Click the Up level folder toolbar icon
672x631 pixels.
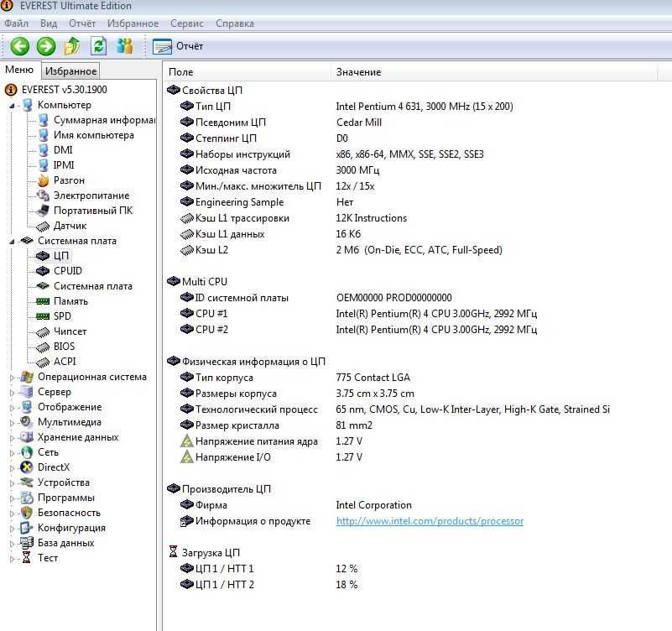pyautogui.click(x=72, y=46)
